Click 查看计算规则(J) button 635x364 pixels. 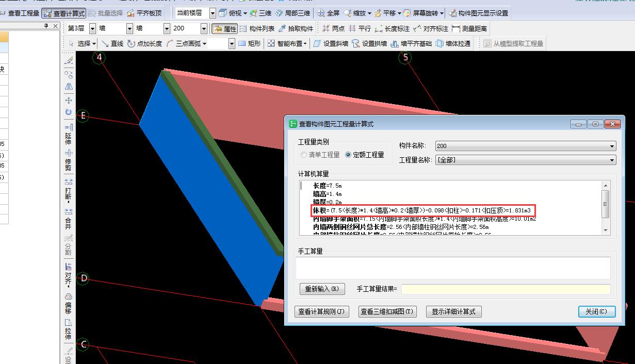pyautogui.click(x=323, y=312)
